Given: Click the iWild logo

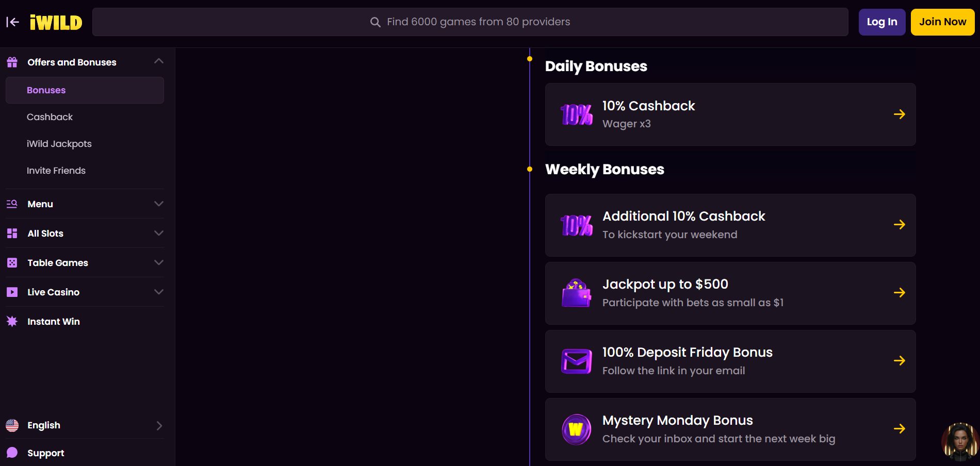Looking at the screenshot, I should coord(56,22).
